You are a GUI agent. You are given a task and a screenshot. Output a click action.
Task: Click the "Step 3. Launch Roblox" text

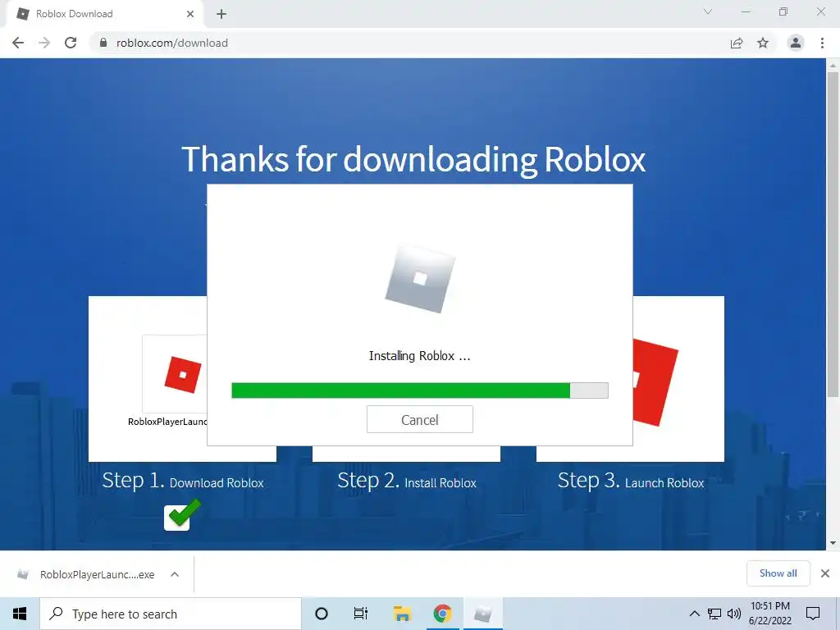coord(631,481)
